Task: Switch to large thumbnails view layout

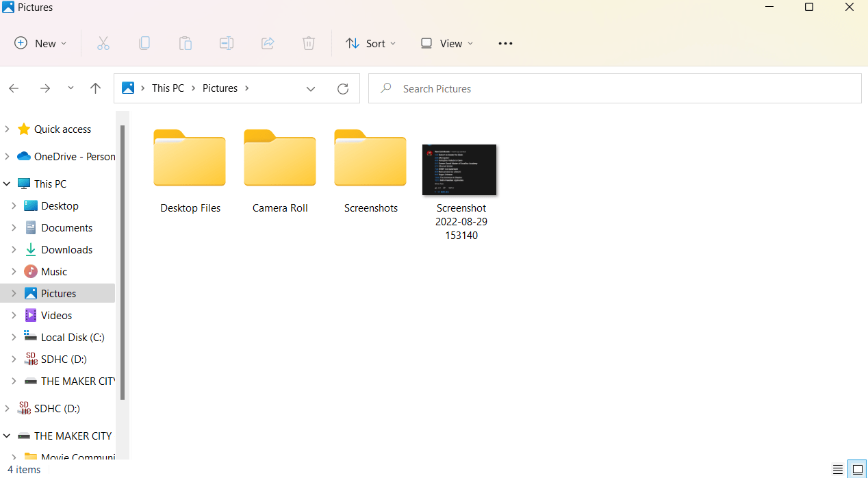Action: click(857, 469)
